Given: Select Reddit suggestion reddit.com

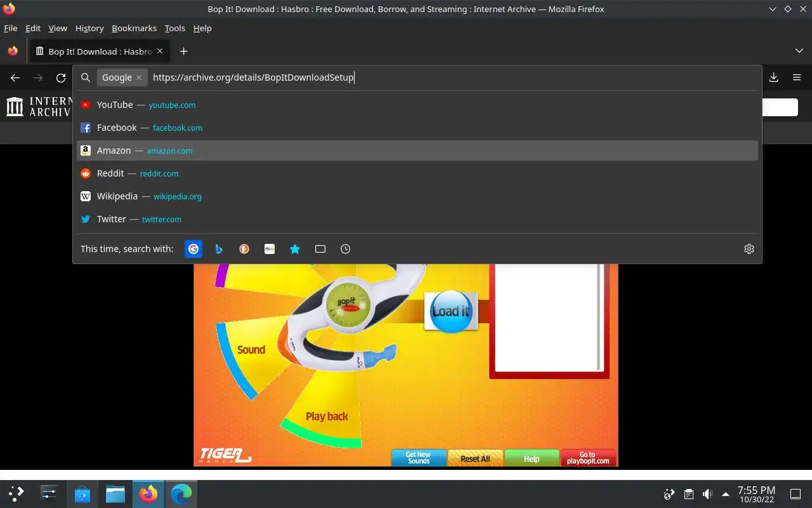Looking at the screenshot, I should tap(417, 173).
